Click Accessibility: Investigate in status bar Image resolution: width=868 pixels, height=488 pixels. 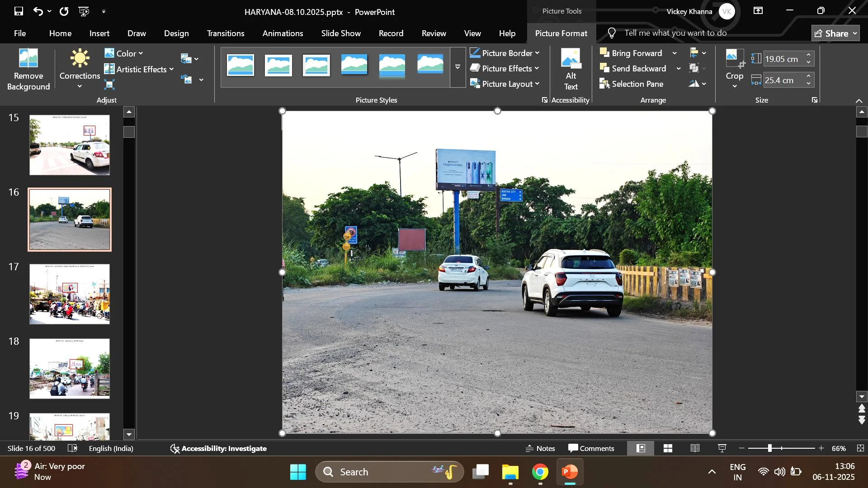218,448
